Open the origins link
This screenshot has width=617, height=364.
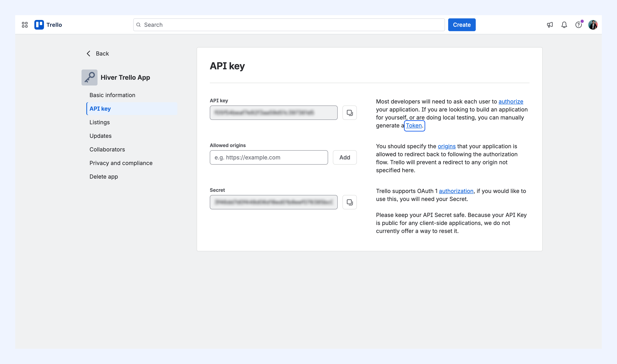click(x=447, y=146)
